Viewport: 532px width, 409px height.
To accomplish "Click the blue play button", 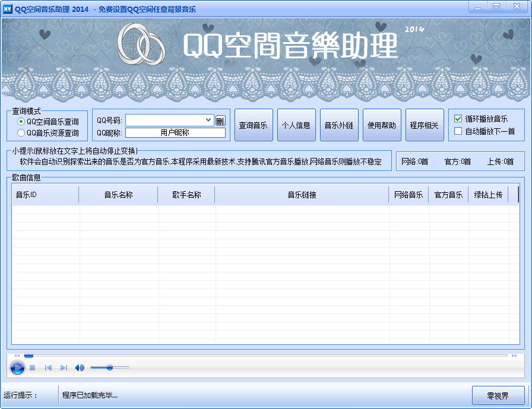I will (17, 367).
